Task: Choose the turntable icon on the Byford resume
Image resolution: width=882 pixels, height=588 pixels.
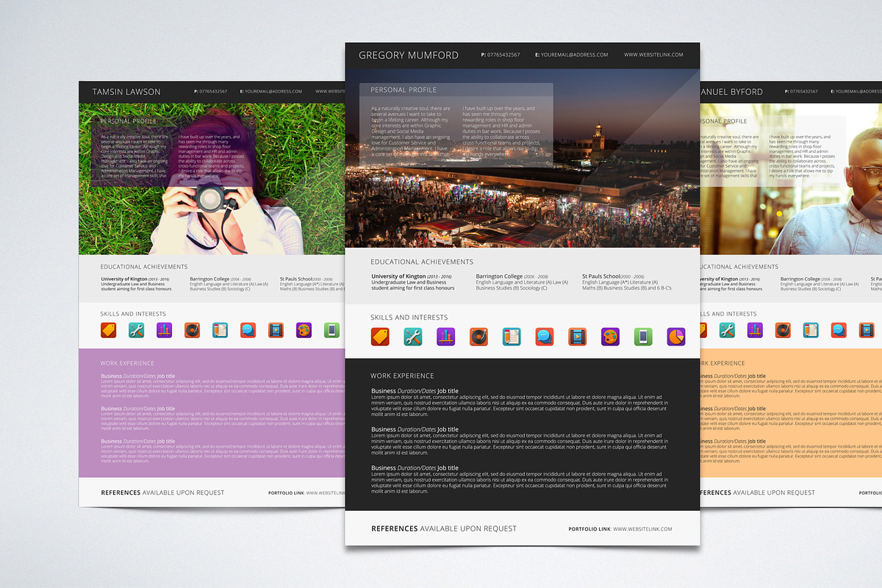Action: [x=784, y=330]
